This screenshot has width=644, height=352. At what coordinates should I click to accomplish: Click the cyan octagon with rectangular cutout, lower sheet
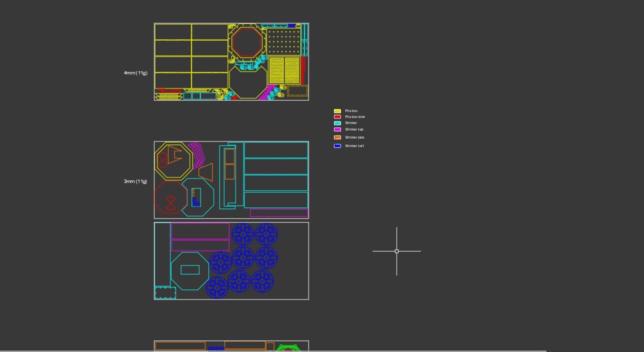(190, 270)
